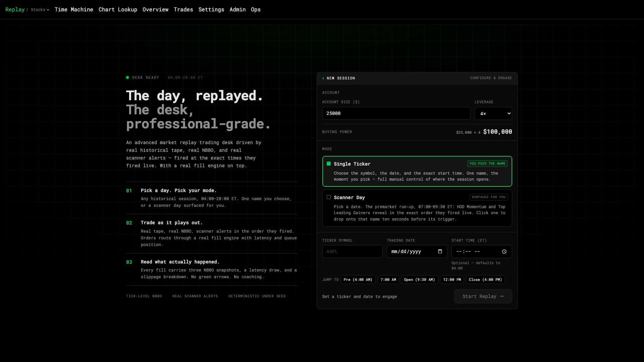Open Settings from the top nav
The height and width of the screenshot is (362, 644).
click(x=211, y=9)
